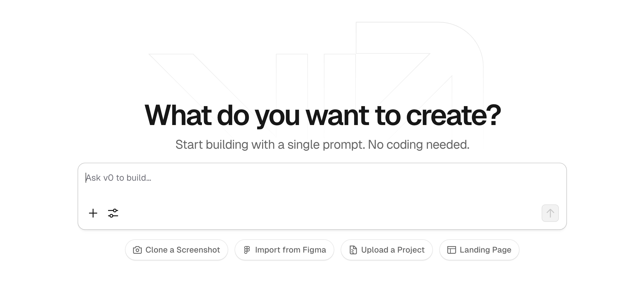The width and height of the screenshot is (644, 294).
Task: Click the word "What" in the heading
Action: click(x=178, y=116)
